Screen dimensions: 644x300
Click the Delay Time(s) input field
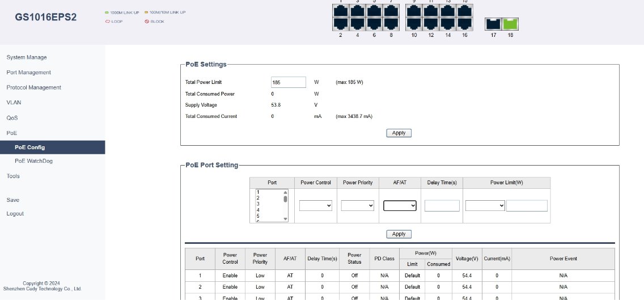tap(442, 206)
